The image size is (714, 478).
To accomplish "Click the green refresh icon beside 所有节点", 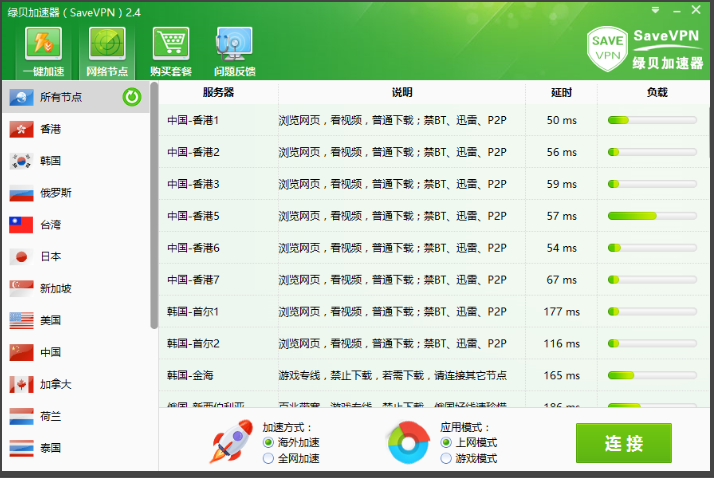I will (131, 97).
